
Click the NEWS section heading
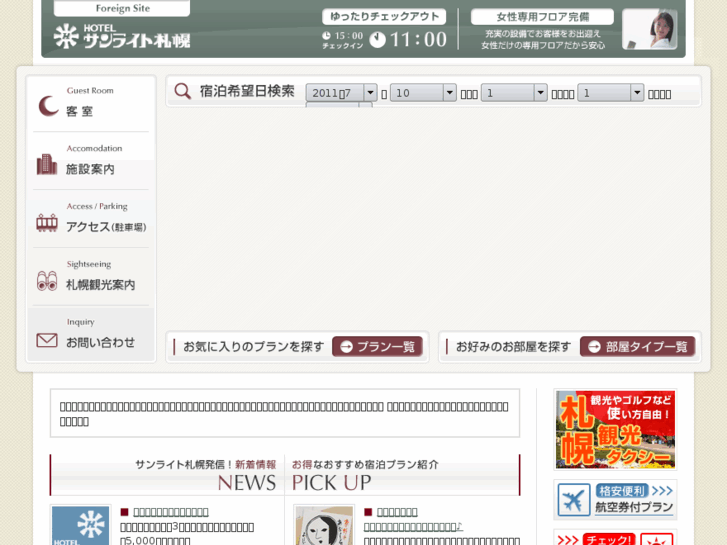247,483
